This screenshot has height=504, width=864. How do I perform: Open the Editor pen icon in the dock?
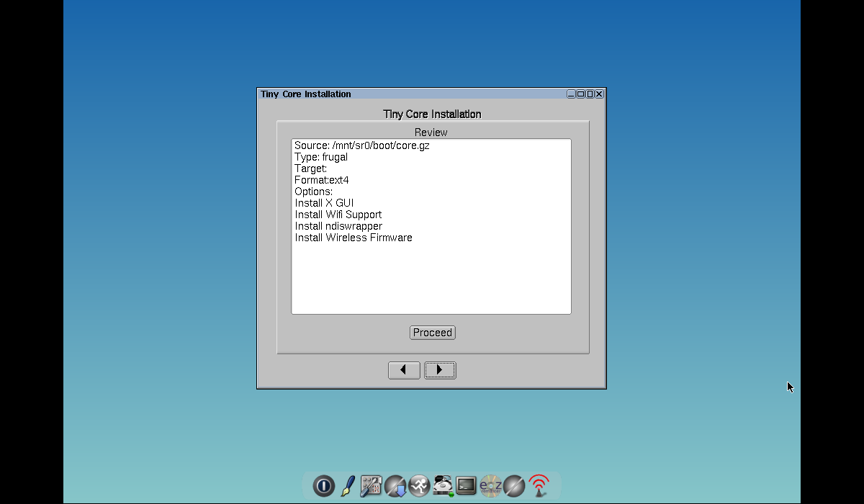pyautogui.click(x=348, y=486)
